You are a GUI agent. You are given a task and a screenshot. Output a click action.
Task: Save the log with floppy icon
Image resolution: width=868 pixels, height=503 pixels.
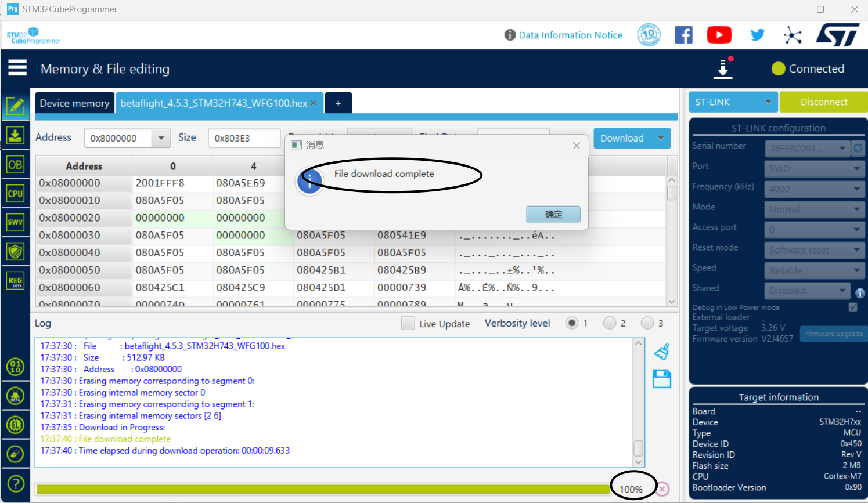tap(662, 379)
